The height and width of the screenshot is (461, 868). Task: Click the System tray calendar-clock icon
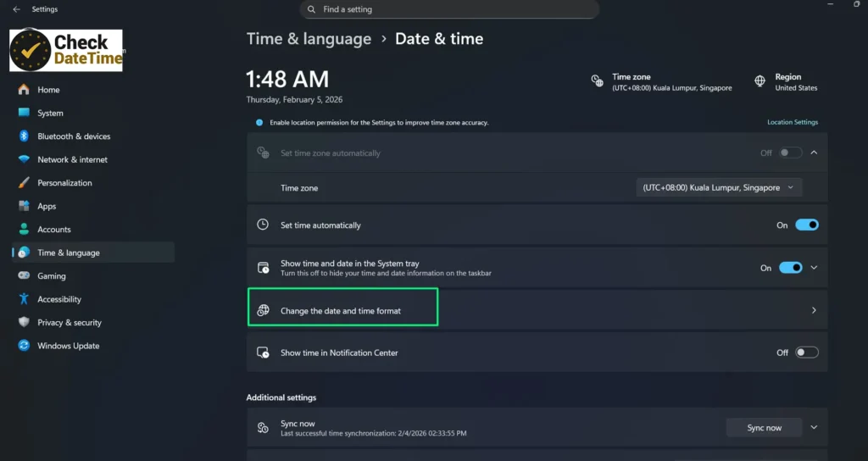tap(263, 268)
